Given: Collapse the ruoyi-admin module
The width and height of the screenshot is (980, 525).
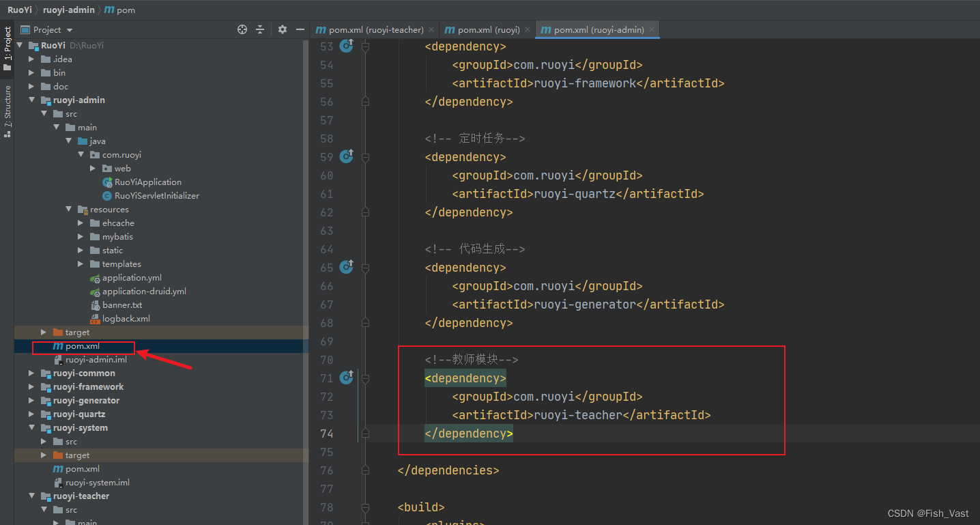Looking at the screenshot, I should (x=31, y=100).
